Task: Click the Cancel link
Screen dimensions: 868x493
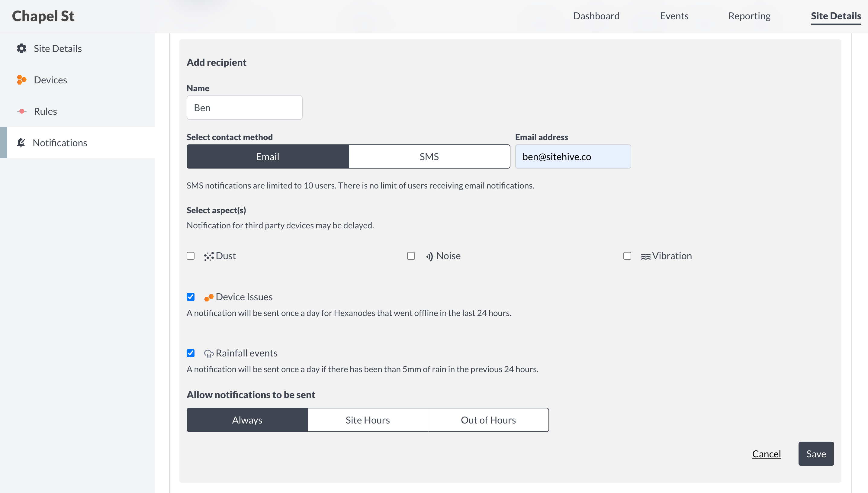Action: (x=767, y=454)
